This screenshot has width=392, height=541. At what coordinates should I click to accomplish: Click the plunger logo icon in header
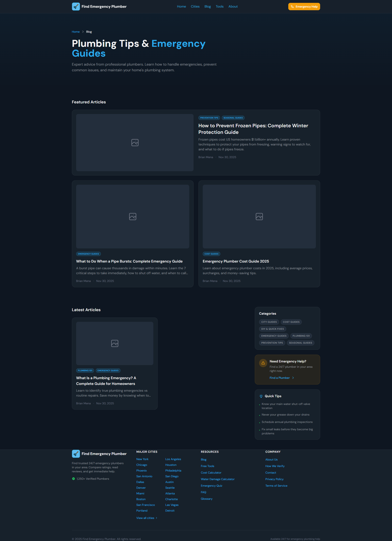(x=76, y=7)
